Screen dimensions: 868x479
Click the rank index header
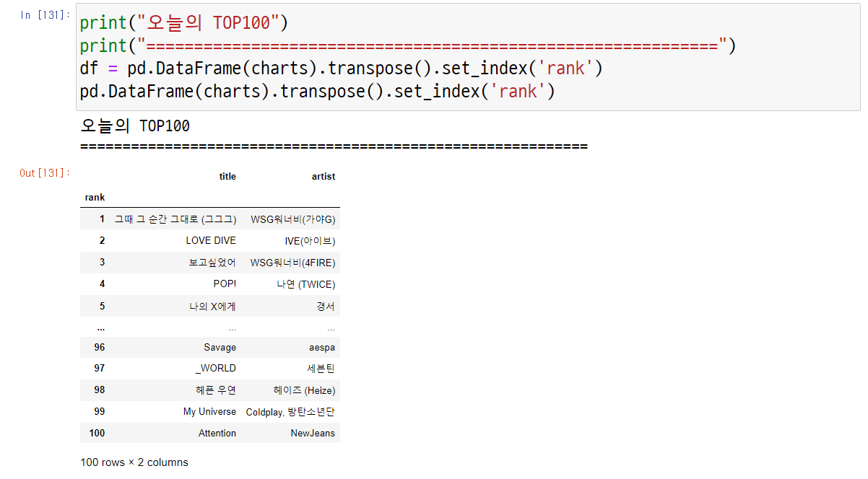point(95,197)
